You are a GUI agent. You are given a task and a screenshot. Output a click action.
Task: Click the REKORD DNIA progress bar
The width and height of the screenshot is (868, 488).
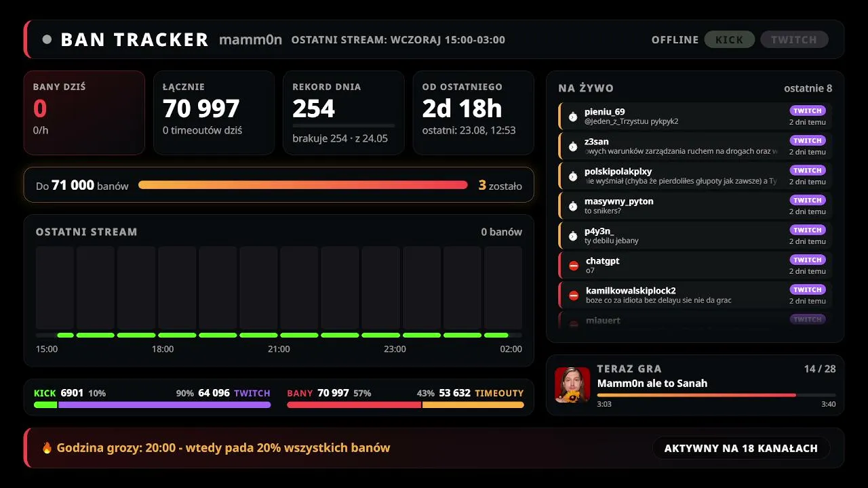tap(344, 125)
